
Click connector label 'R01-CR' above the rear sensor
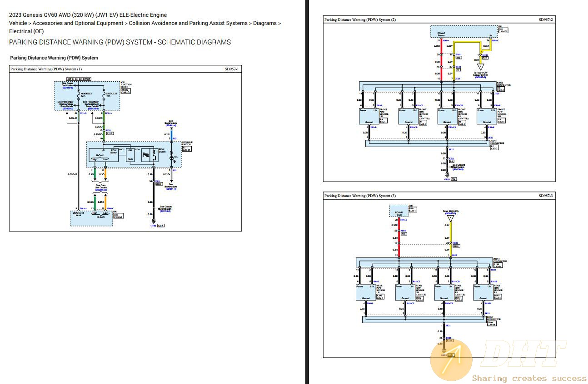(x=457, y=281)
